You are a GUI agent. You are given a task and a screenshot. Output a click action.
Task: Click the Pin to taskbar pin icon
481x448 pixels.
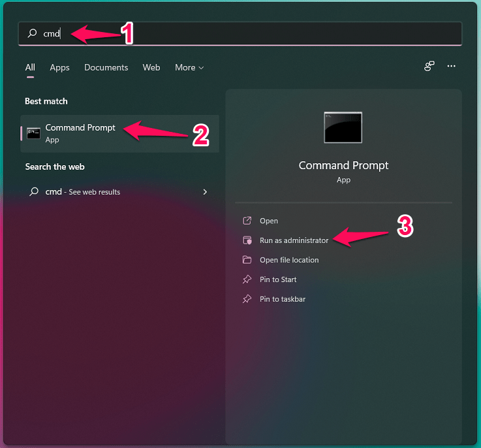[247, 299]
